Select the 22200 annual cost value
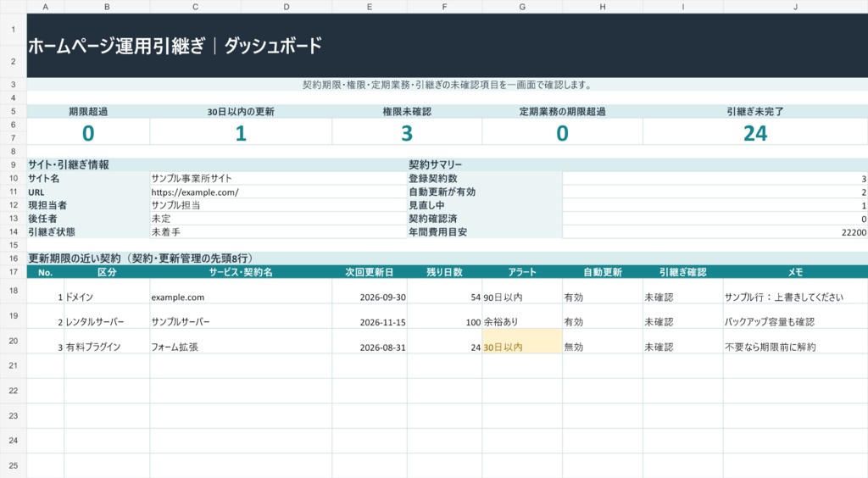This screenshot has height=478, width=868. coord(715,232)
